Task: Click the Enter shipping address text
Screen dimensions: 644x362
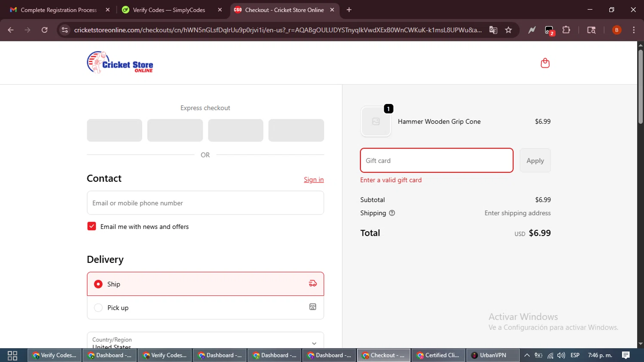Action: pyautogui.click(x=517, y=213)
